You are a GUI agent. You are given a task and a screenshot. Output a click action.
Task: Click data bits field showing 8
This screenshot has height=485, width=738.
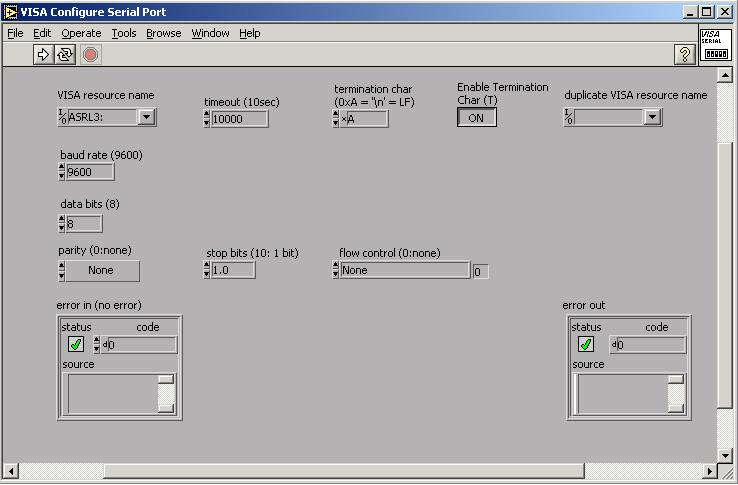tap(84, 224)
